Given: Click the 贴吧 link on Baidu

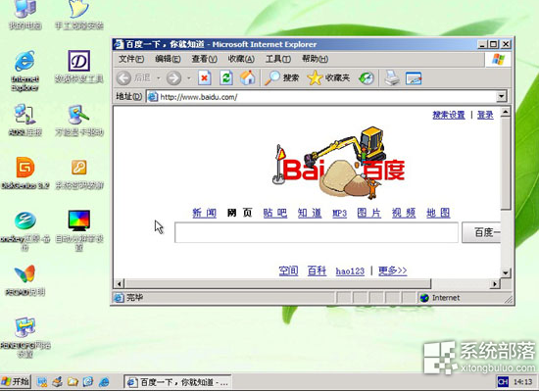Looking at the screenshot, I should click(x=275, y=214).
